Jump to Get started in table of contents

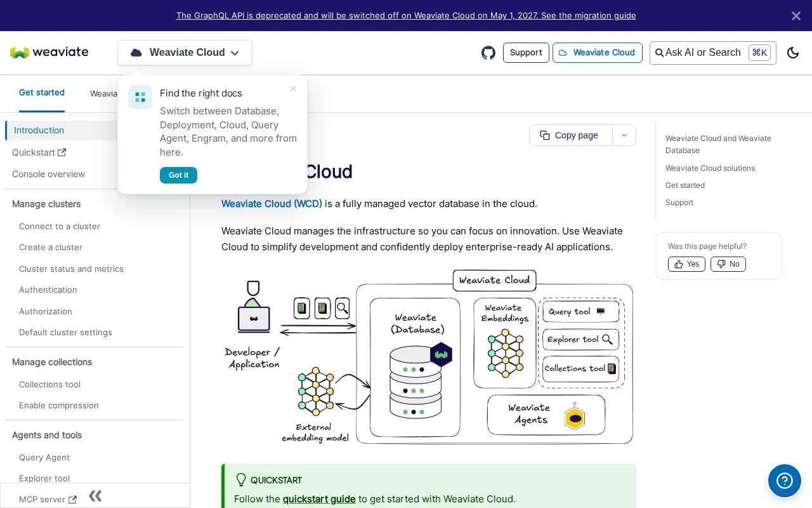685,185
